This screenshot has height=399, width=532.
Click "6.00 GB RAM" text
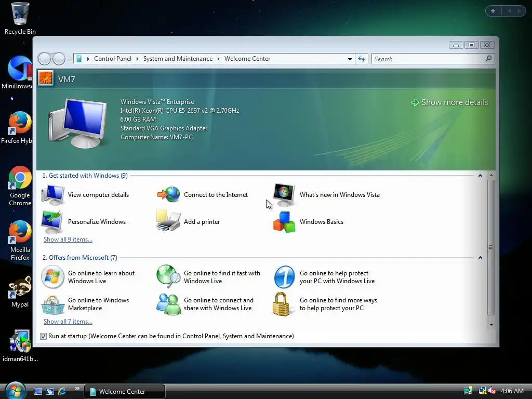point(138,119)
